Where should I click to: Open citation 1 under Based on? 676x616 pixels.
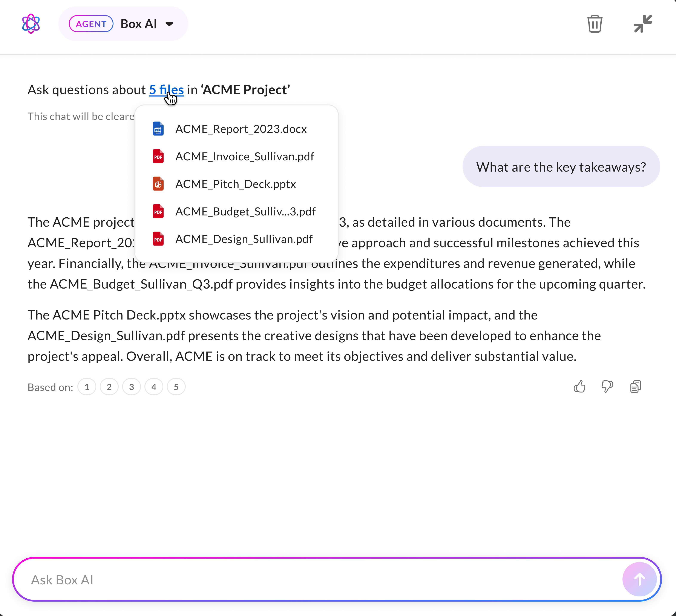[x=87, y=387]
